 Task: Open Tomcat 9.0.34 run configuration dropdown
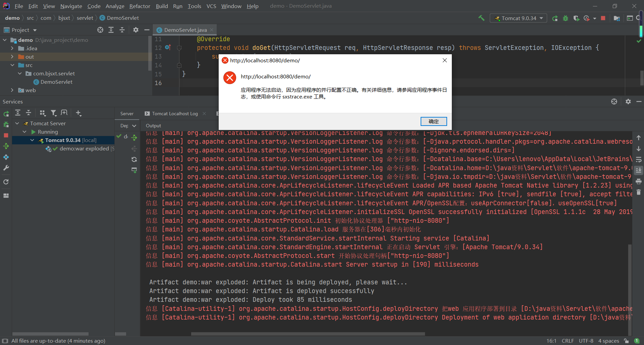519,18
